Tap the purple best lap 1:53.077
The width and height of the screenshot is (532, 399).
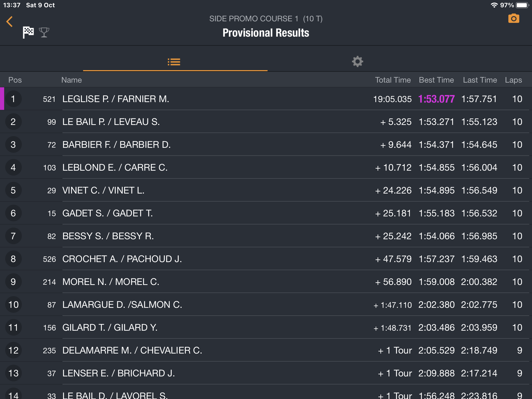(436, 99)
